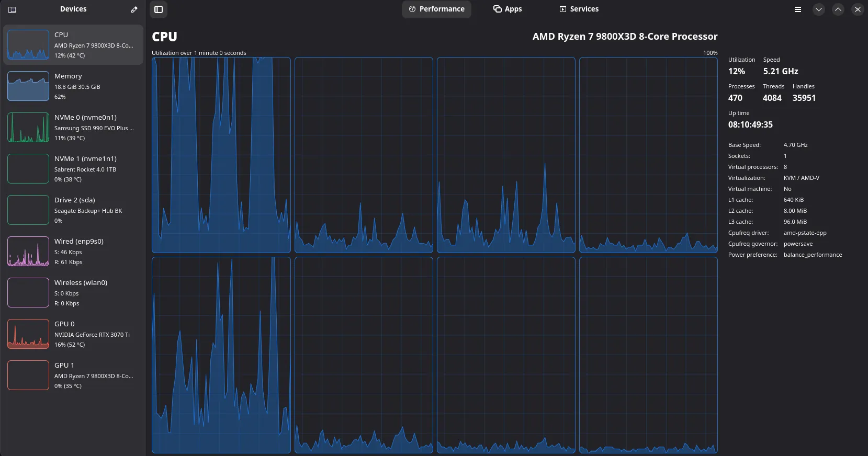Click the first core graph in bottom row
Screen dimensions: 868x456
221,355
